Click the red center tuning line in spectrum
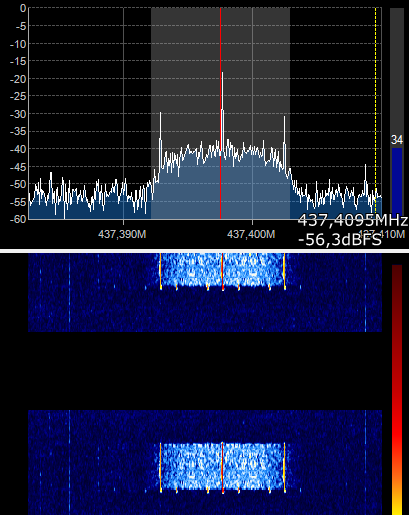Image resolution: width=409 pixels, height=515 pixels. pos(220,113)
